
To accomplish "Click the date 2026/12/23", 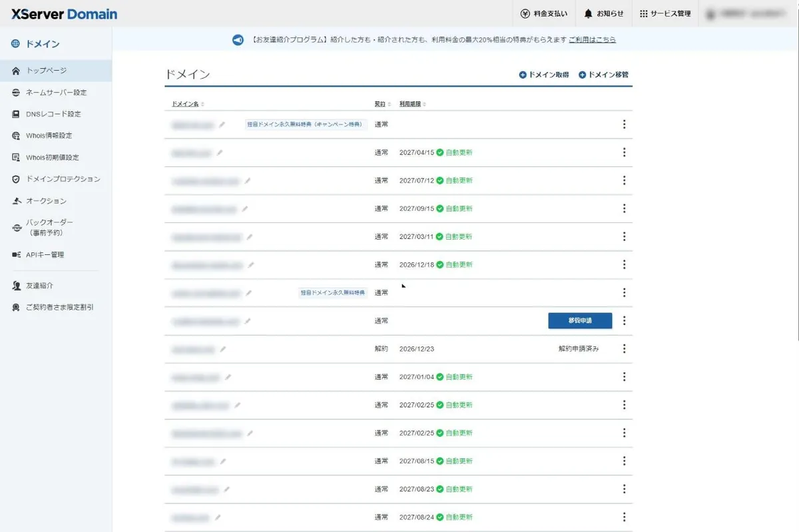I will click(416, 349).
